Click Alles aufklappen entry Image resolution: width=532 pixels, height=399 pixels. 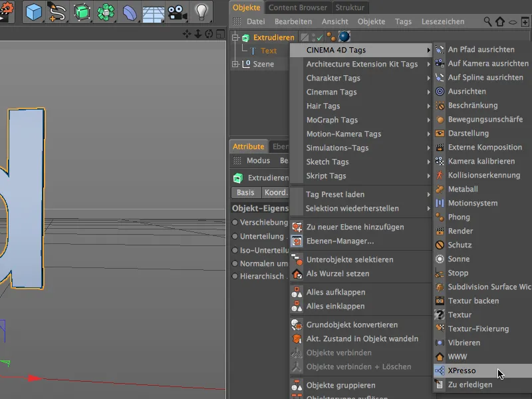pyautogui.click(x=361, y=292)
